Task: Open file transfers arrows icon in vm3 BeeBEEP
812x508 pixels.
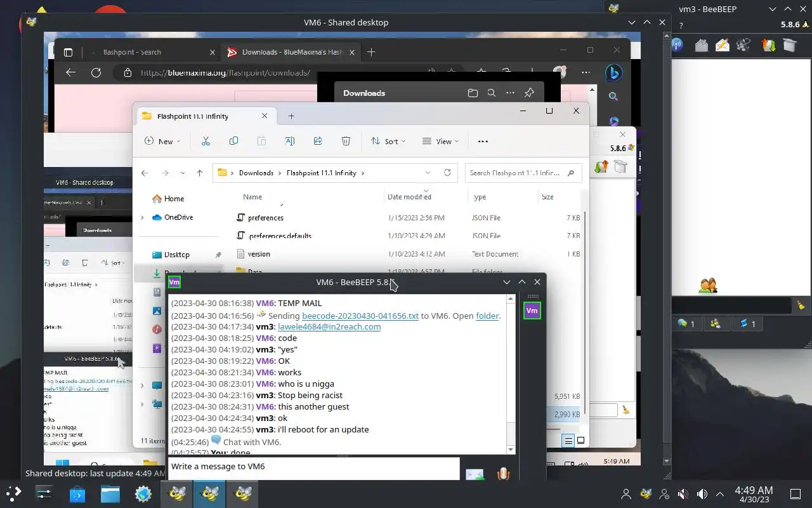Action: tap(768, 44)
